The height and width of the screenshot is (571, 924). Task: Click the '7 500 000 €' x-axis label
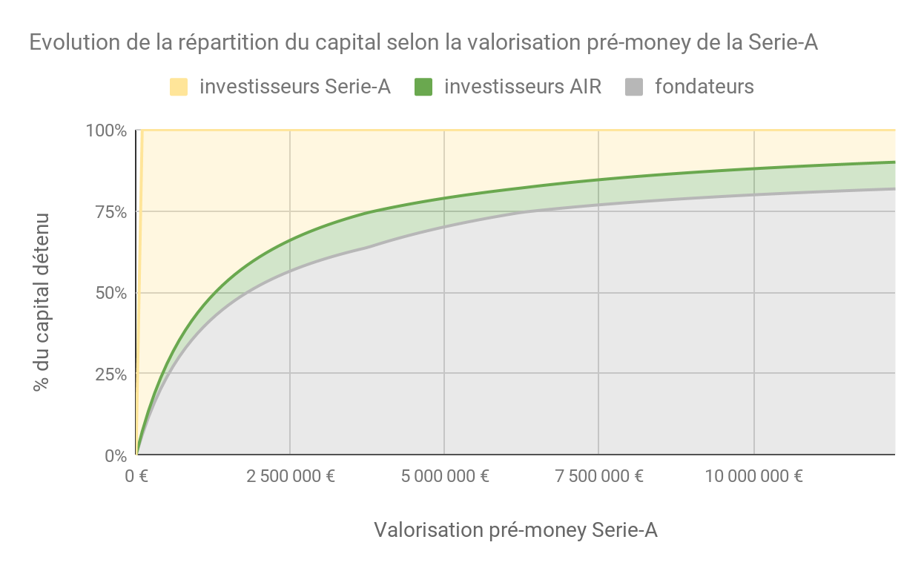(x=598, y=476)
